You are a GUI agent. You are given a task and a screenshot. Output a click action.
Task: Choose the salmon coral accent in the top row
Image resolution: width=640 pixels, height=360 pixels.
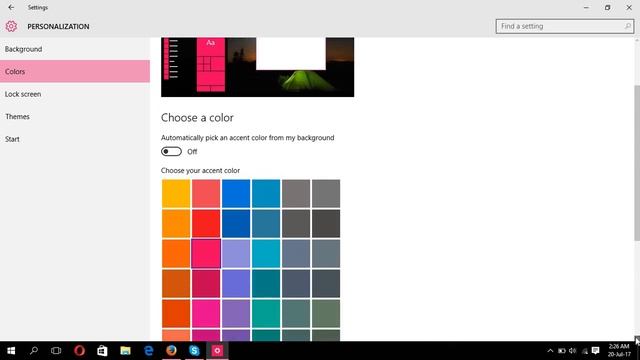tap(206, 193)
